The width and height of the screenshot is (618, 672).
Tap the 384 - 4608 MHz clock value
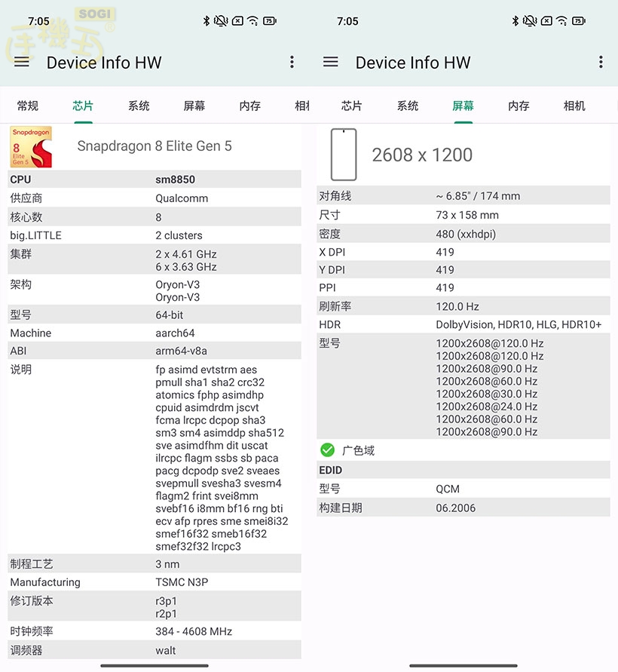[194, 631]
